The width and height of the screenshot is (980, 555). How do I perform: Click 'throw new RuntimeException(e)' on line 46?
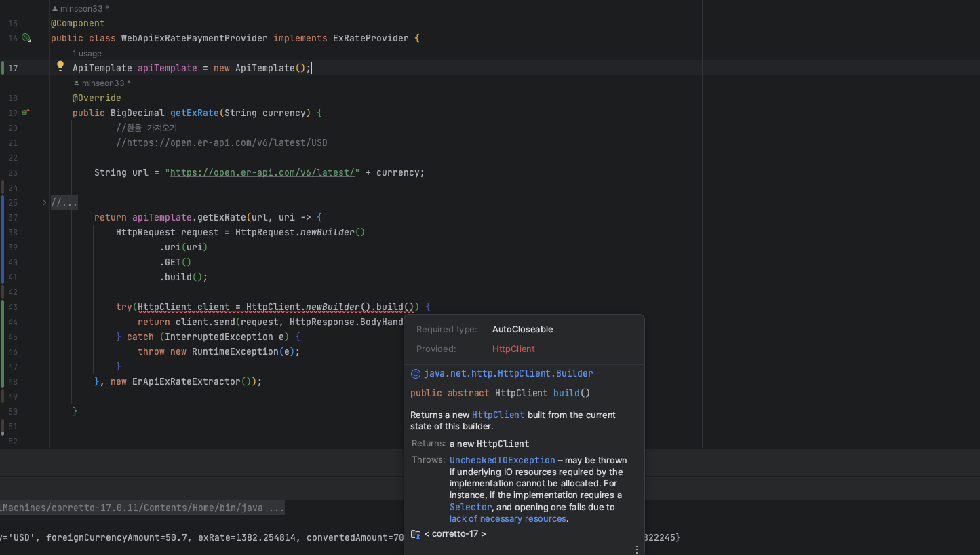click(216, 352)
